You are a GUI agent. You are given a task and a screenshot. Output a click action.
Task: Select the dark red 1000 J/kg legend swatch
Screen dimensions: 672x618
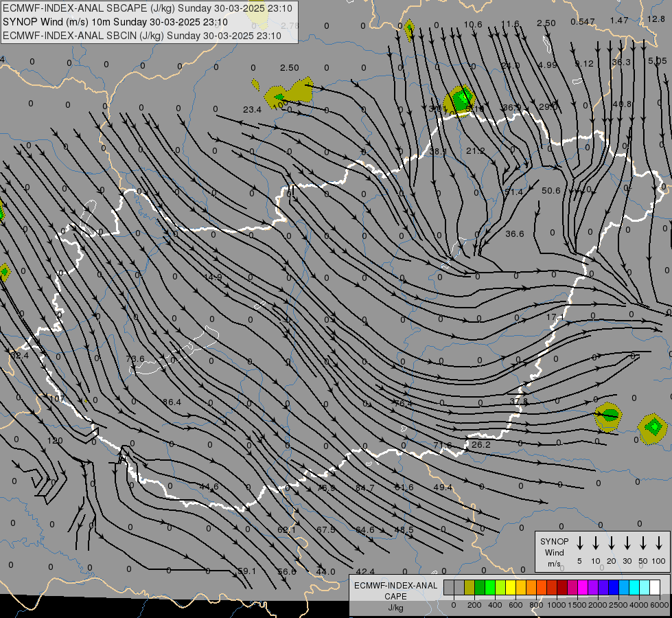coord(562,588)
